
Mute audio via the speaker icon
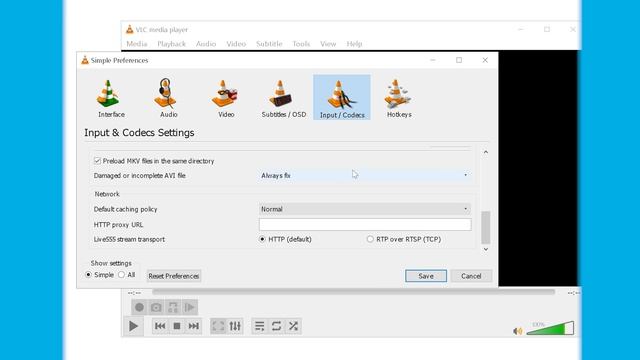[518, 331]
